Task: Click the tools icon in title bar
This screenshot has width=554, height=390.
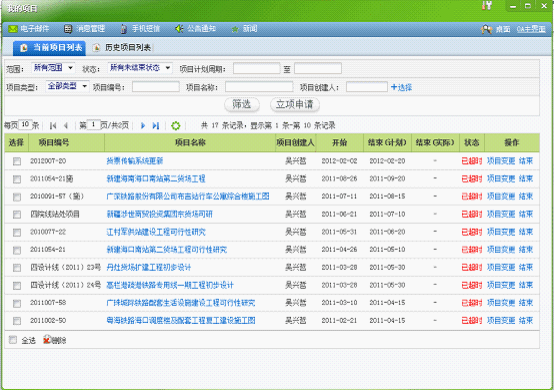Action: point(487,5)
